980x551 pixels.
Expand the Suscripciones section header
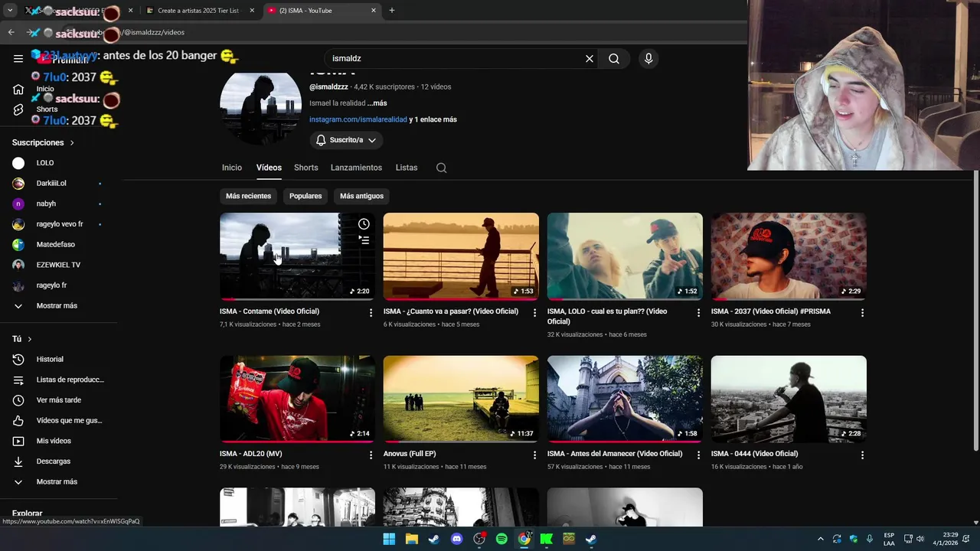(43, 142)
